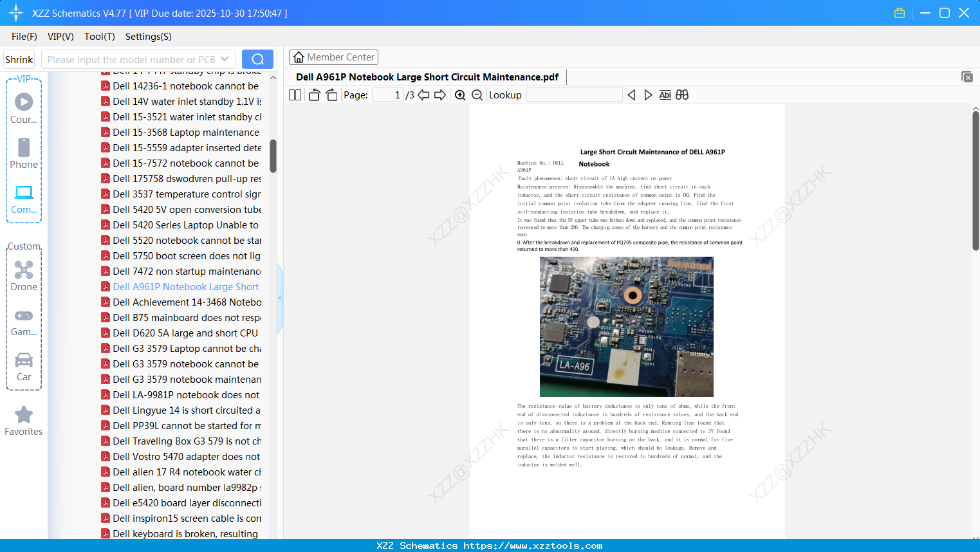Zoom in on the PDF document
980x552 pixels.
(460, 95)
